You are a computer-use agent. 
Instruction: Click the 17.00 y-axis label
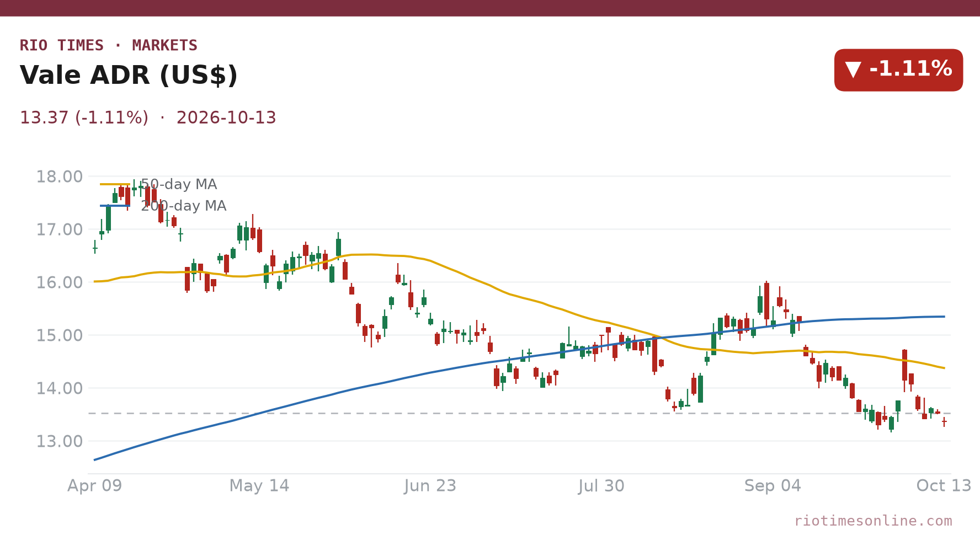(60, 229)
